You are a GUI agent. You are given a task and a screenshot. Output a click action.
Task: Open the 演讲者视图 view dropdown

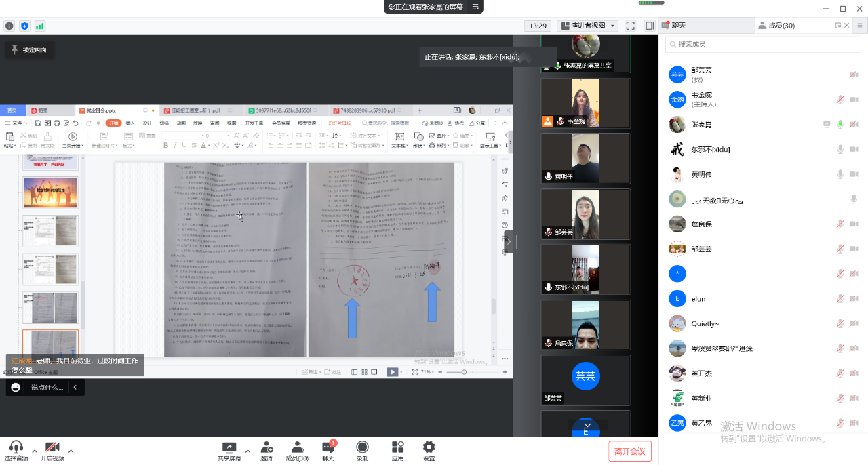[x=587, y=26]
